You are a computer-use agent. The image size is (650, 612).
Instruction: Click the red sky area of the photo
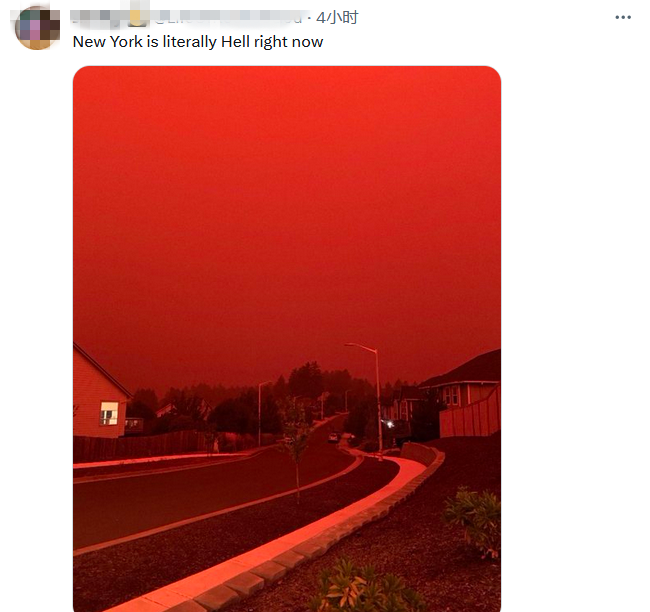(x=287, y=207)
